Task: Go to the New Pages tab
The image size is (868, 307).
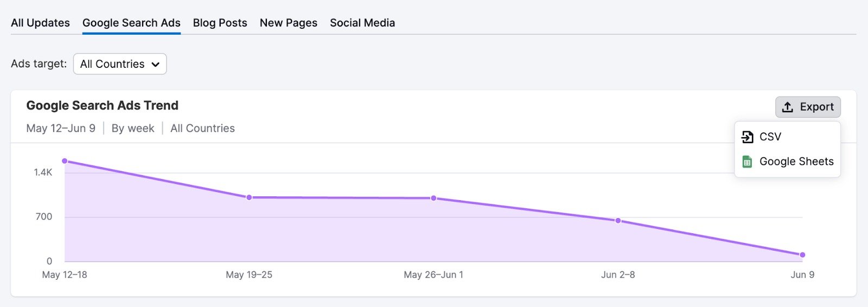Action: pyautogui.click(x=288, y=23)
